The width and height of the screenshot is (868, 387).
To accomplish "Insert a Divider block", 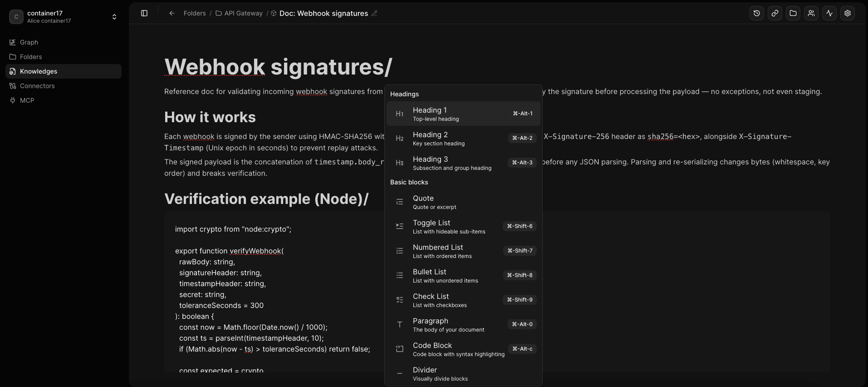I will (463, 373).
